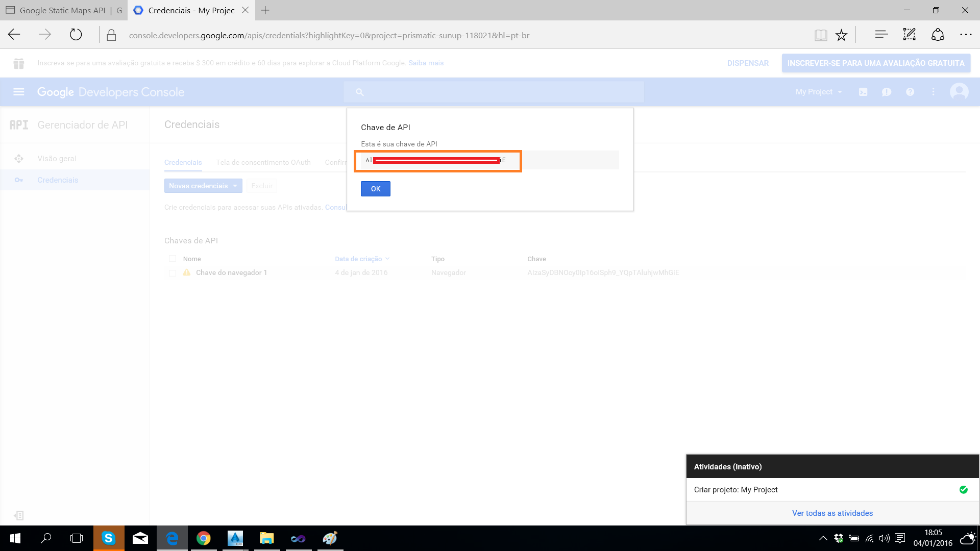
Task: Open Ver todas as atividades link
Action: click(832, 513)
